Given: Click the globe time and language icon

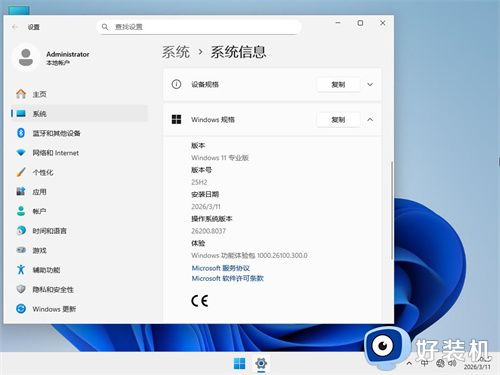Looking at the screenshot, I should tap(21, 230).
